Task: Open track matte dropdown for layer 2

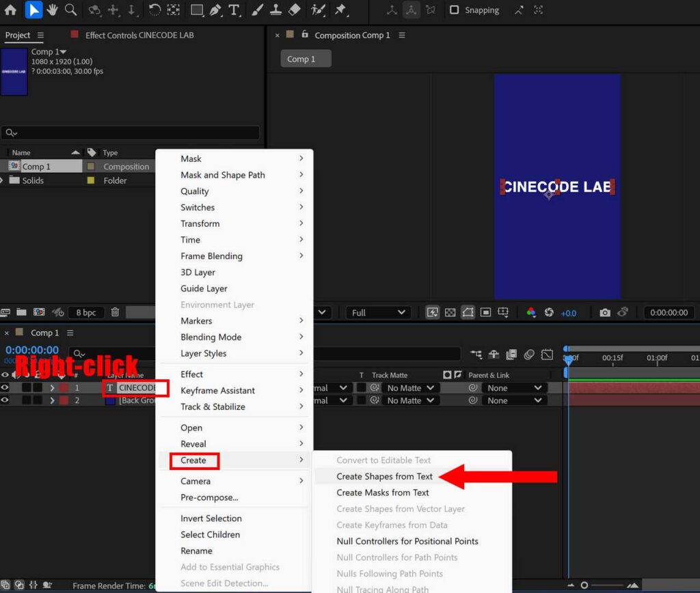Action: click(x=410, y=401)
